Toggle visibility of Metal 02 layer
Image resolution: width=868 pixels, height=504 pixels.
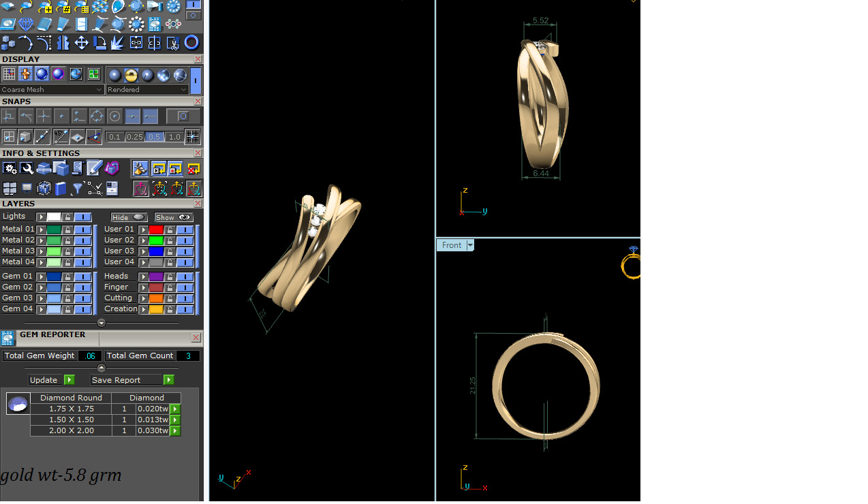(x=82, y=240)
